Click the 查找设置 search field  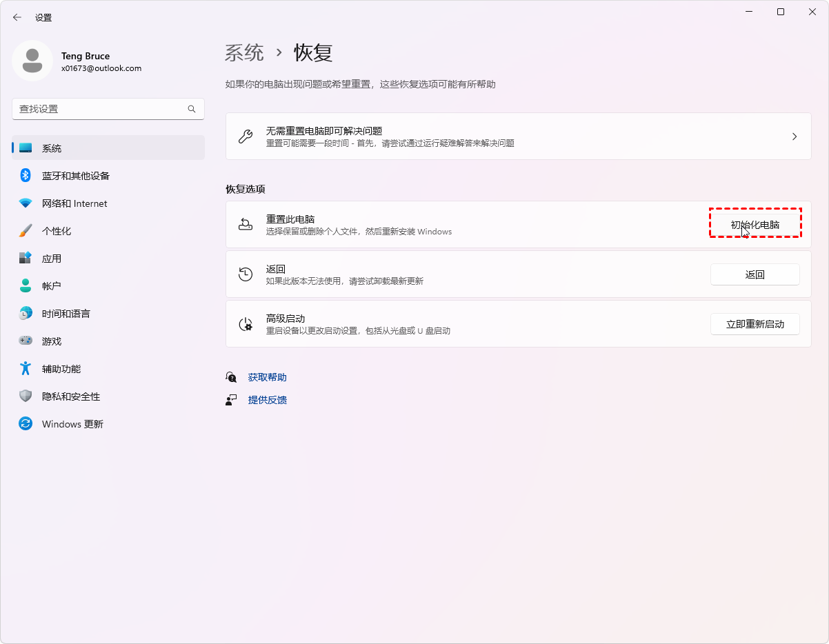click(x=100, y=109)
